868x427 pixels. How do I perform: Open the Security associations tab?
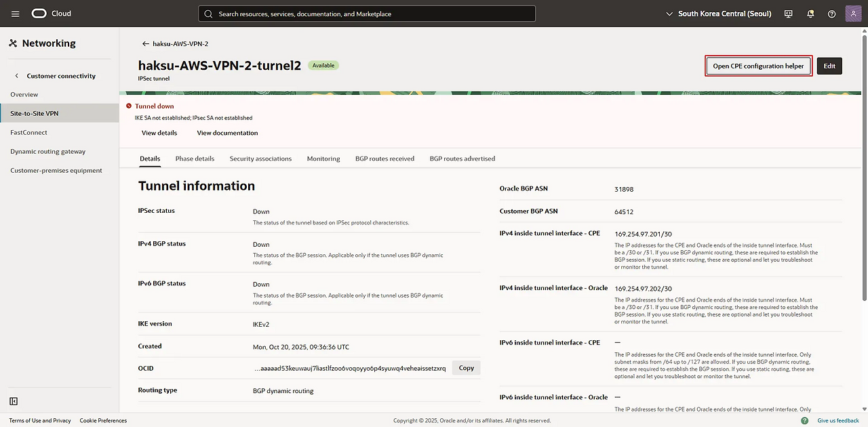point(260,159)
